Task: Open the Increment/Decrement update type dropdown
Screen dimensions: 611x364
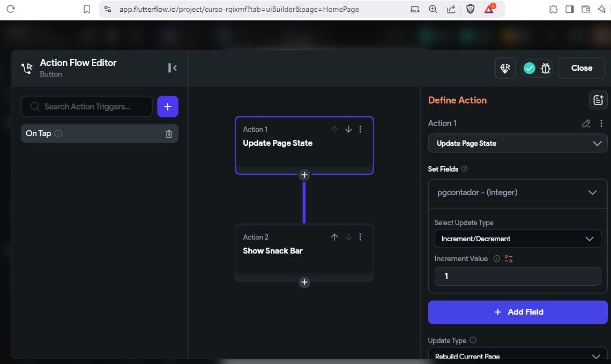Action: pyautogui.click(x=518, y=239)
